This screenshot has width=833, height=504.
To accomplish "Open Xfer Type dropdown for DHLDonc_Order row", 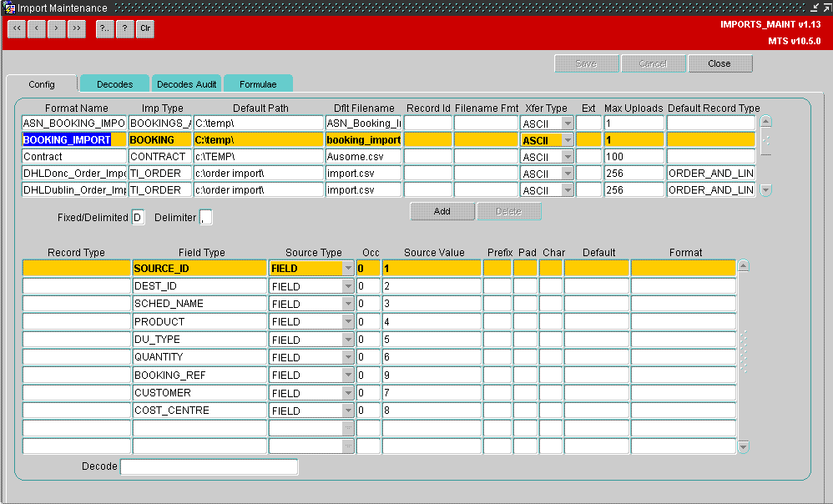I will click(568, 174).
